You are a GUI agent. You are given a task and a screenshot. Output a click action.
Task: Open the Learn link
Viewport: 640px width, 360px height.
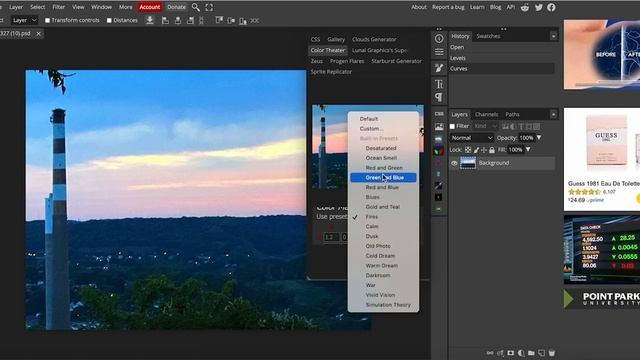point(477,7)
